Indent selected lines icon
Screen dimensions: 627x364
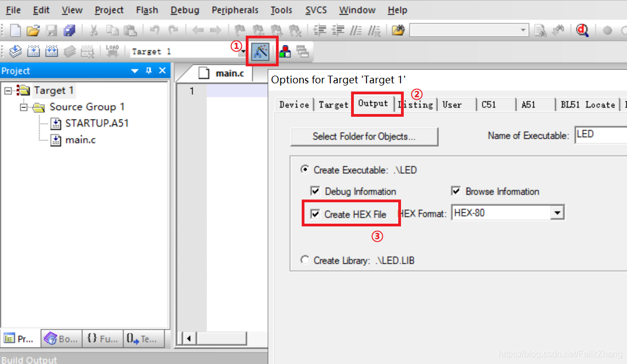tap(319, 30)
